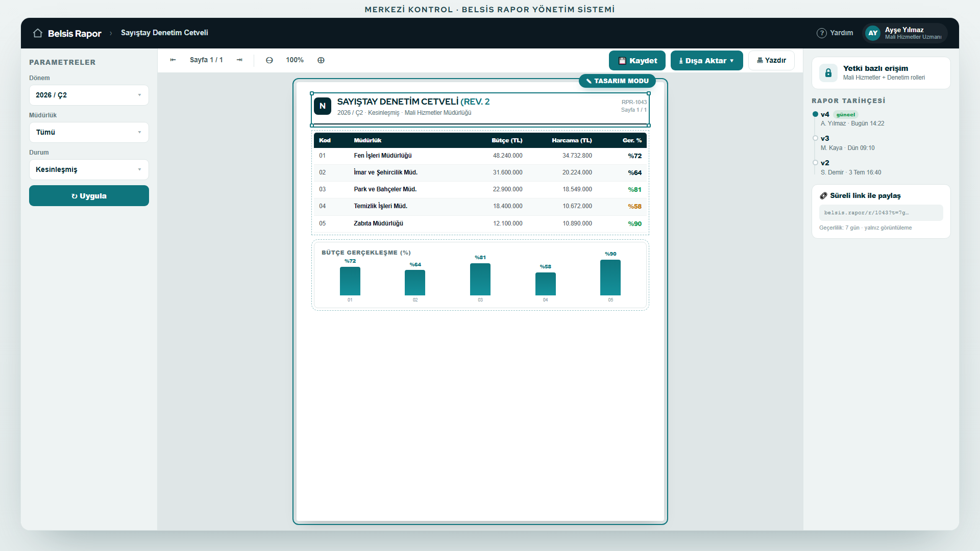Save the report with Kaydet
This screenshot has width=980, height=551.
click(x=637, y=61)
